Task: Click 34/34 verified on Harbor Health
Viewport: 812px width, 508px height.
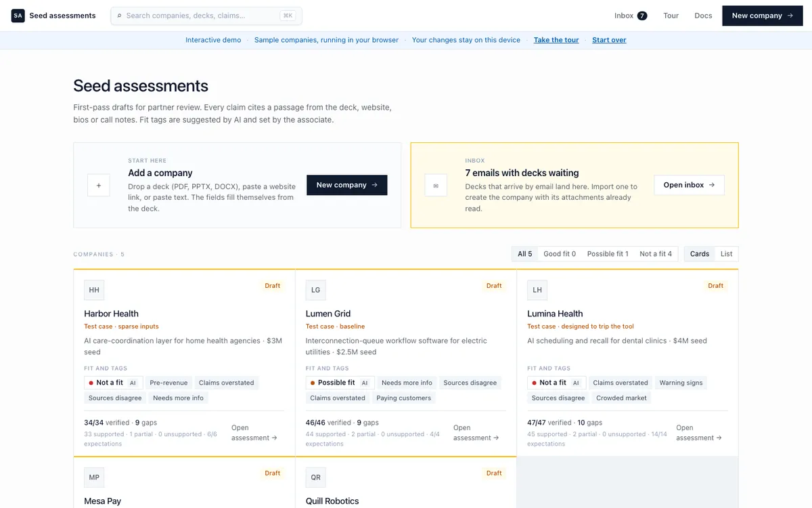Action: [107, 423]
